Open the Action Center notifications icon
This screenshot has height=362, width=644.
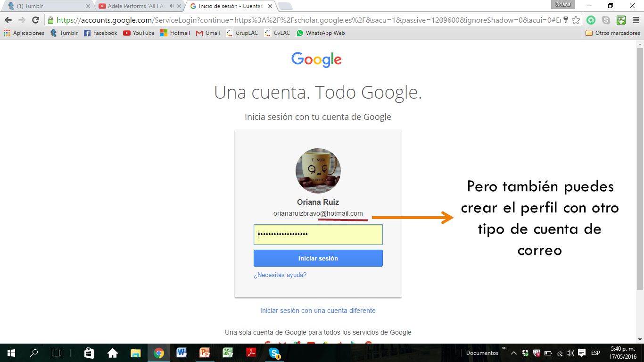coord(582,353)
